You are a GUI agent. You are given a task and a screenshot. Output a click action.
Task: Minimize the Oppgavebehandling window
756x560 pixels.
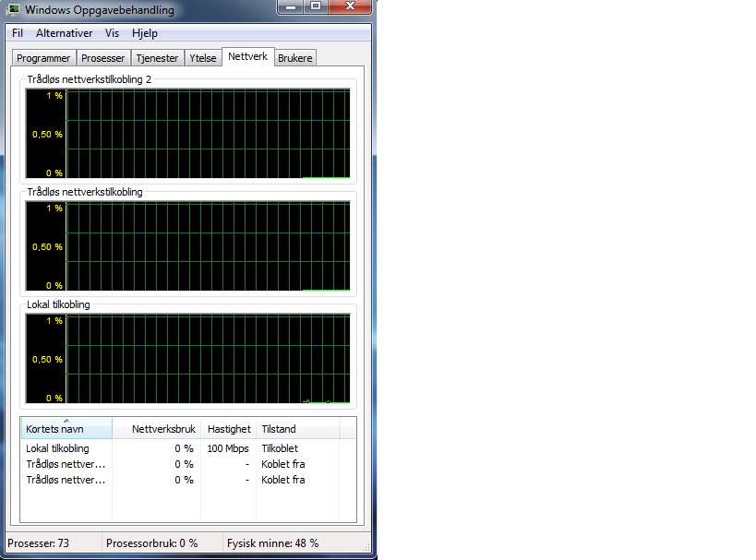click(290, 6)
